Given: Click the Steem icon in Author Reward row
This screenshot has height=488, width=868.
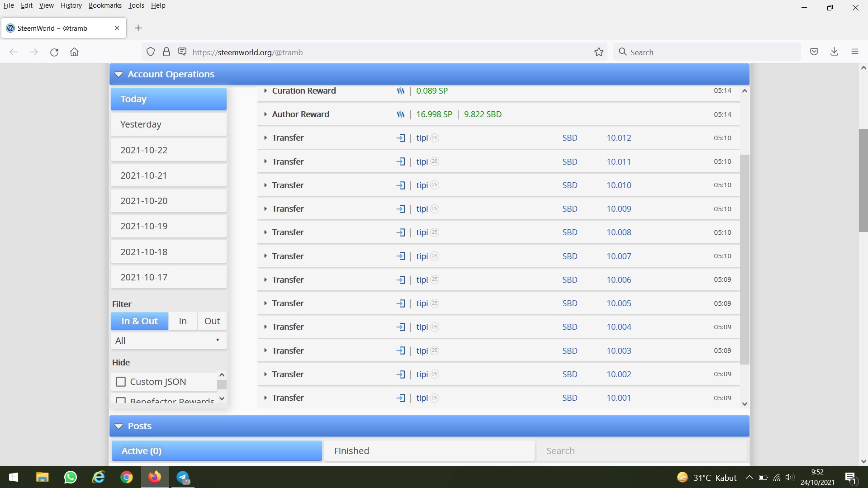Looking at the screenshot, I should coord(401,114).
